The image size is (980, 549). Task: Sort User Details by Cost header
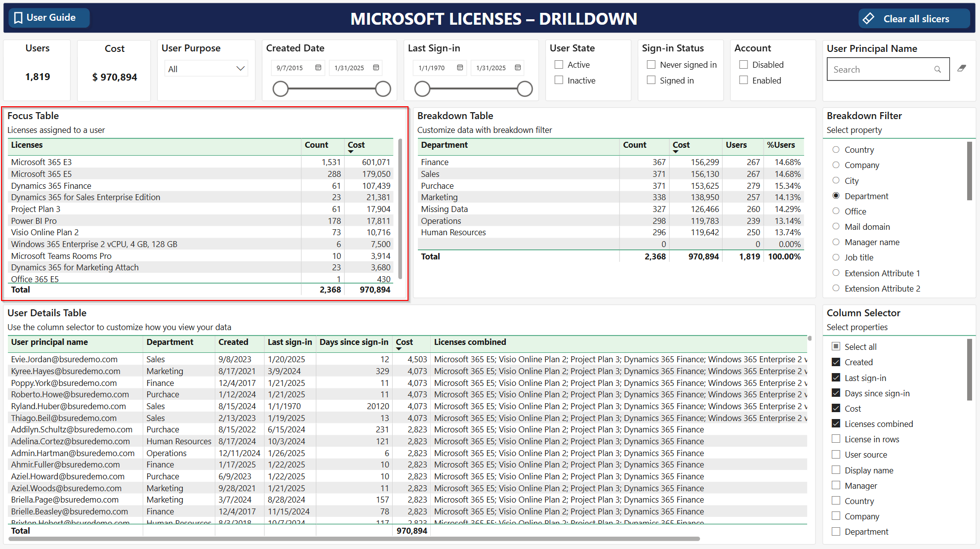(x=404, y=342)
